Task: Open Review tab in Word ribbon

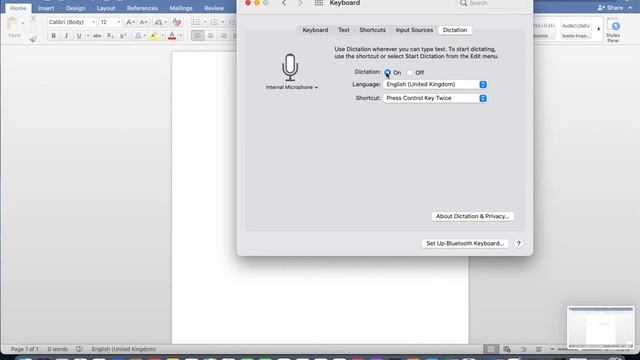Action: click(214, 8)
